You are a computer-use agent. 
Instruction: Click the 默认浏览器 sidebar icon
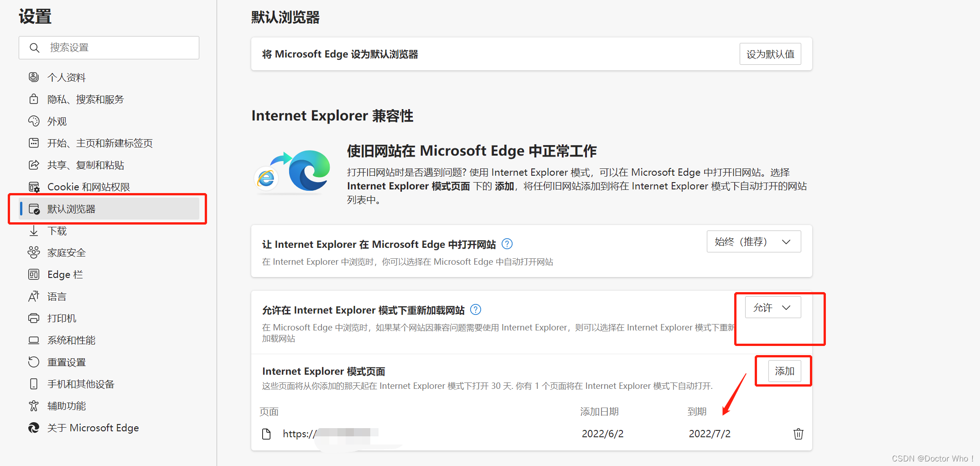34,209
